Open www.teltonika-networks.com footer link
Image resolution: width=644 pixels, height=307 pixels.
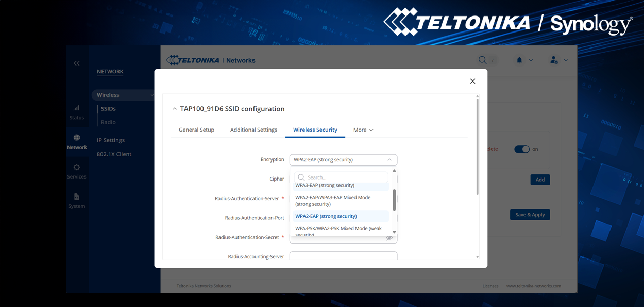point(534,286)
